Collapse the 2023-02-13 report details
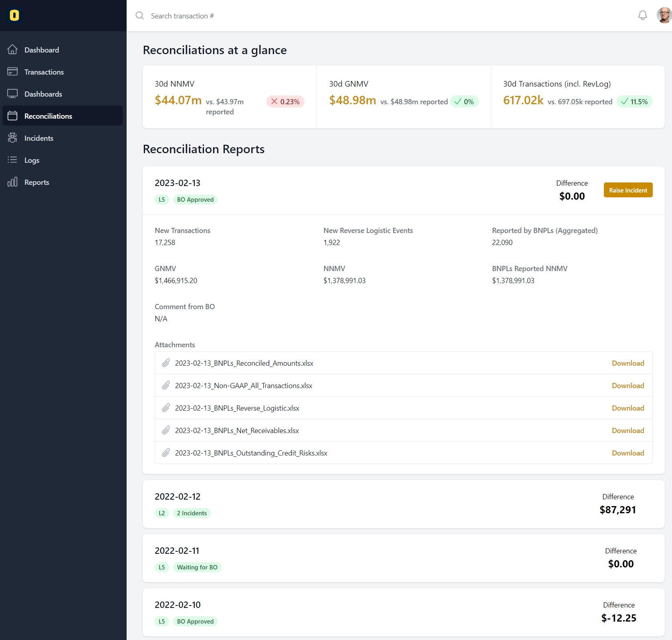 [178, 183]
